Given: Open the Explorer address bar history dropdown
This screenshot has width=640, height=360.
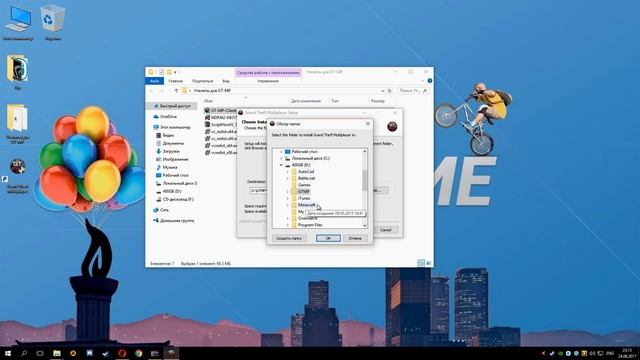Looking at the screenshot, I should 382,91.
